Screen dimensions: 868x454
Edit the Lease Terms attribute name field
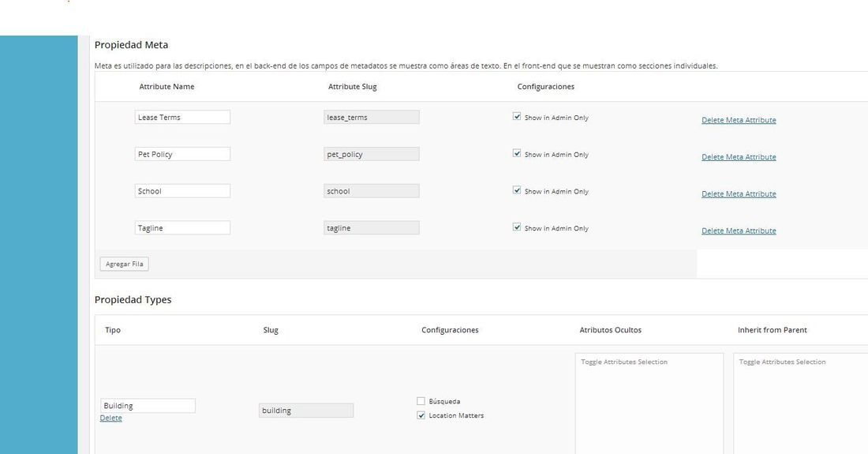pyautogui.click(x=182, y=117)
